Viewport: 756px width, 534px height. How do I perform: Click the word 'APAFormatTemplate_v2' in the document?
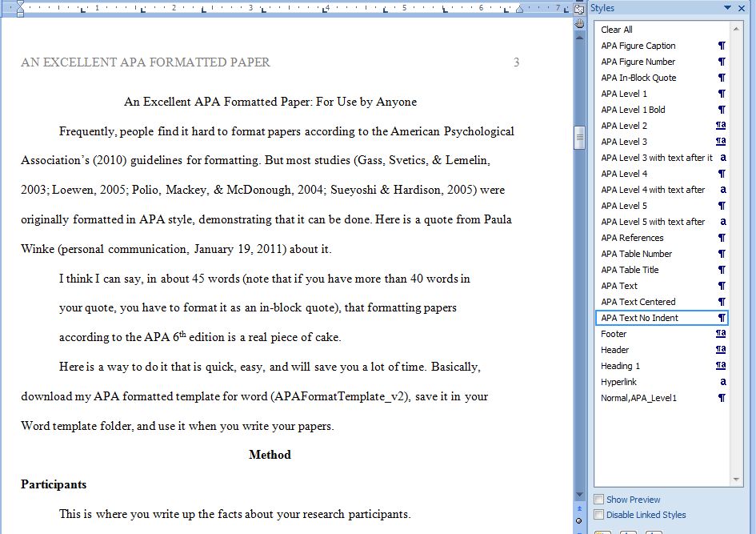coord(340,396)
